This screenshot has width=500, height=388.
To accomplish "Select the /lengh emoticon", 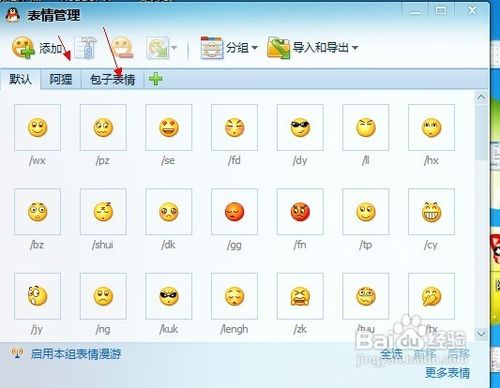I will (x=234, y=296).
